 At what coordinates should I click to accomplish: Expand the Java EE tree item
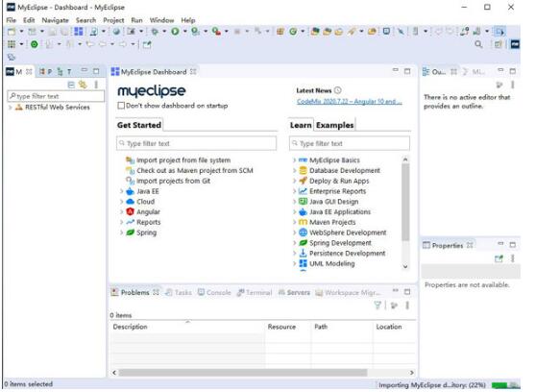pyautogui.click(x=121, y=191)
